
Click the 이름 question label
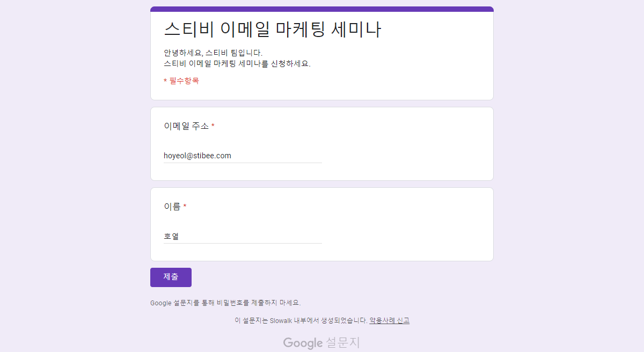172,207
